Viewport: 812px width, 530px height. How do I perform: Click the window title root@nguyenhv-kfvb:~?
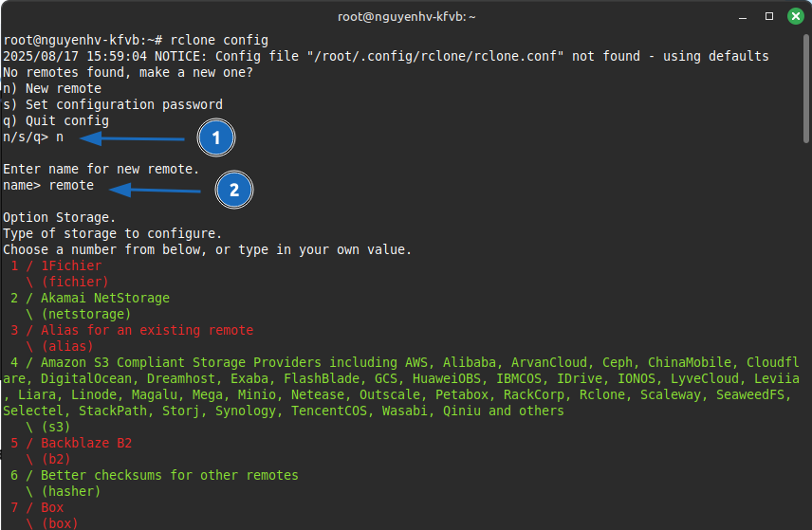coord(406,16)
